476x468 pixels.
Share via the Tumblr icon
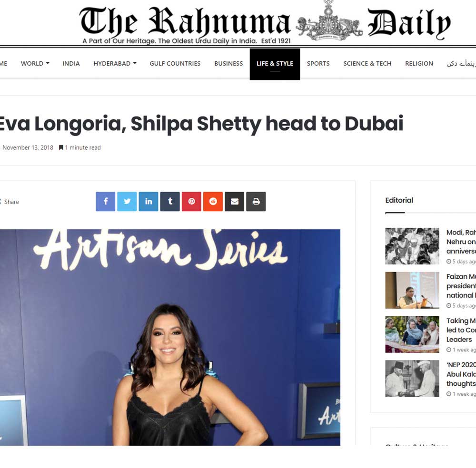(x=170, y=201)
